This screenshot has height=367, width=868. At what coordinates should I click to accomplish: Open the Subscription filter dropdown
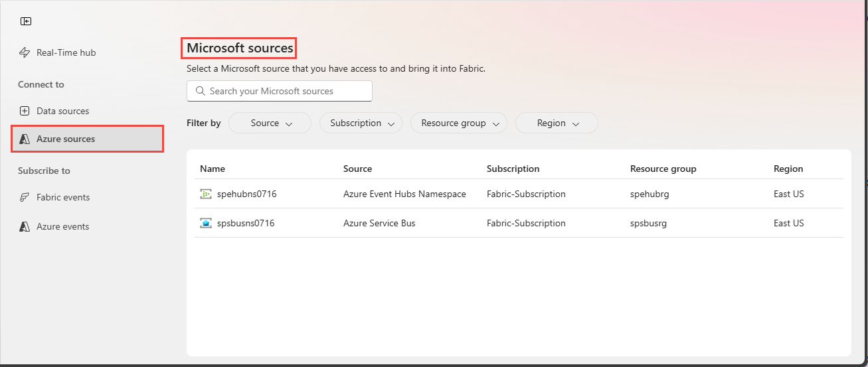coord(361,123)
